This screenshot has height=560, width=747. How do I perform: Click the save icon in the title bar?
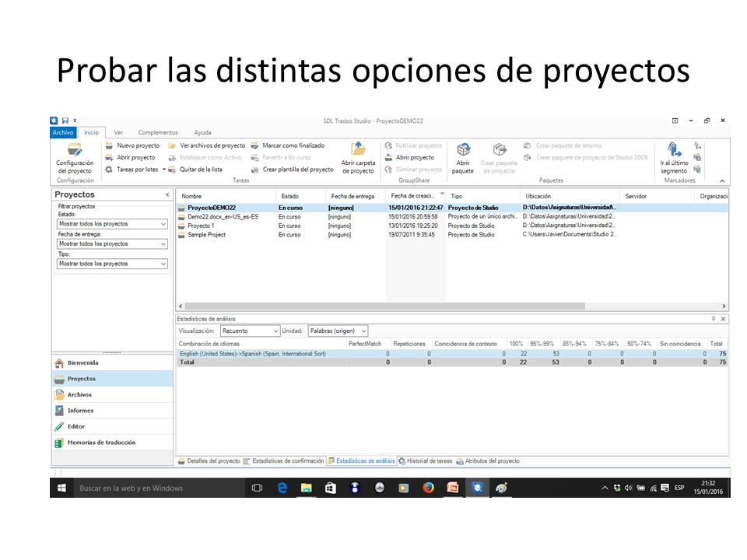click(65, 121)
